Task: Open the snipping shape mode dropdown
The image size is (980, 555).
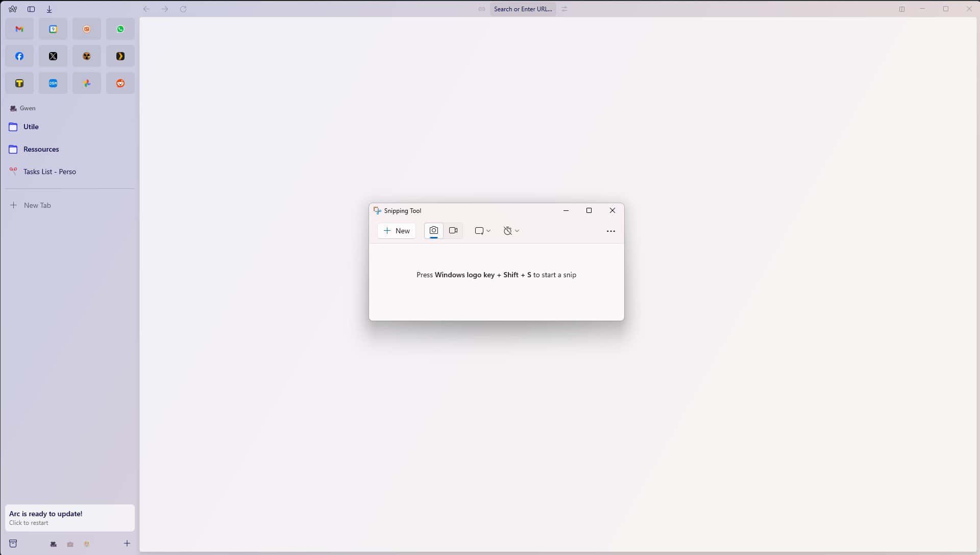Action: pyautogui.click(x=482, y=231)
